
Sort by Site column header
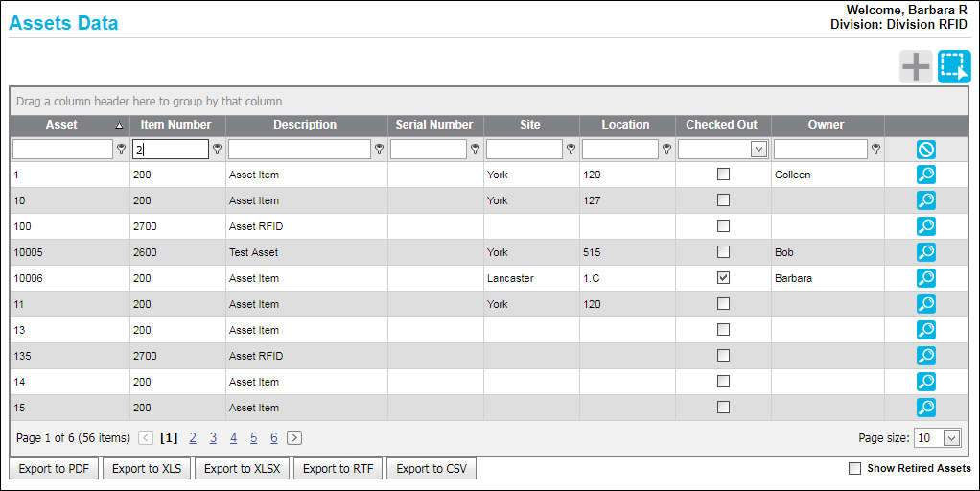(x=530, y=125)
